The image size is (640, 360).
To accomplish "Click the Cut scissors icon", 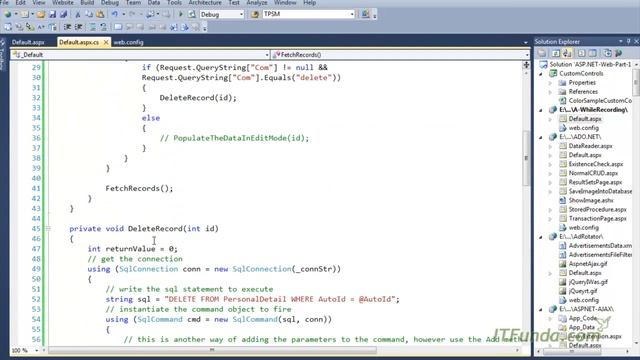I will 78,14.
